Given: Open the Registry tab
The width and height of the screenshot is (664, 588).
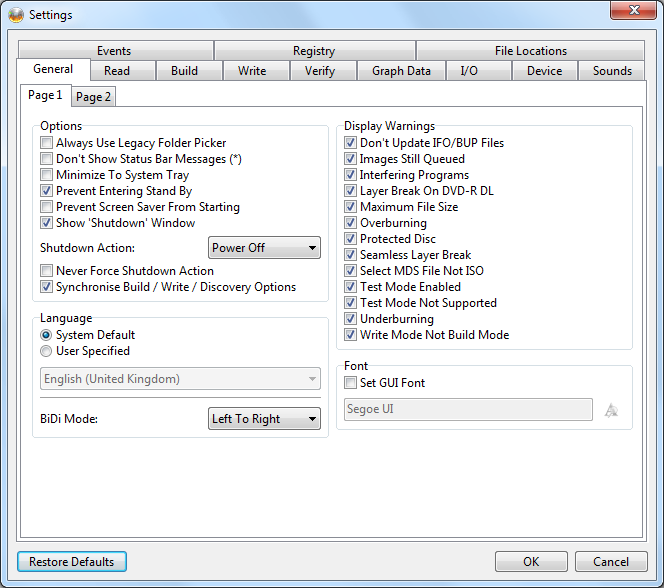Looking at the screenshot, I should tap(314, 50).
